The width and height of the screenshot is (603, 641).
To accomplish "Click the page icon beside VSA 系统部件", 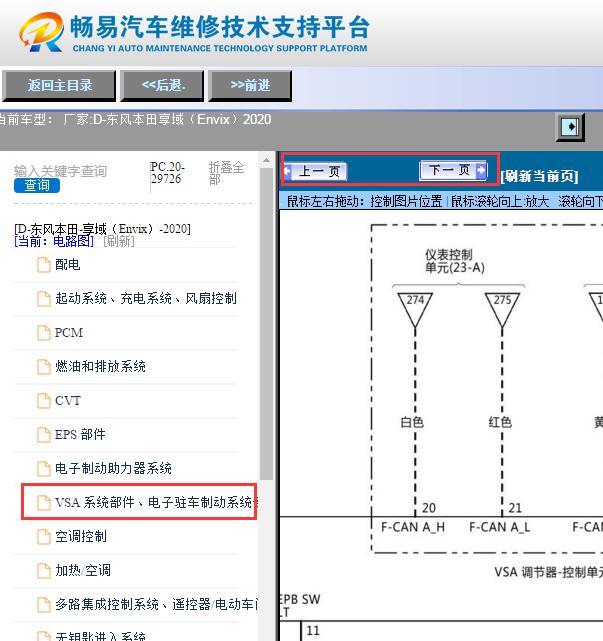I will coord(44,502).
